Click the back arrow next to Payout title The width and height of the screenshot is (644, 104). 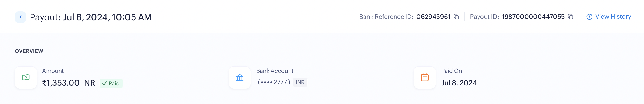point(20,17)
